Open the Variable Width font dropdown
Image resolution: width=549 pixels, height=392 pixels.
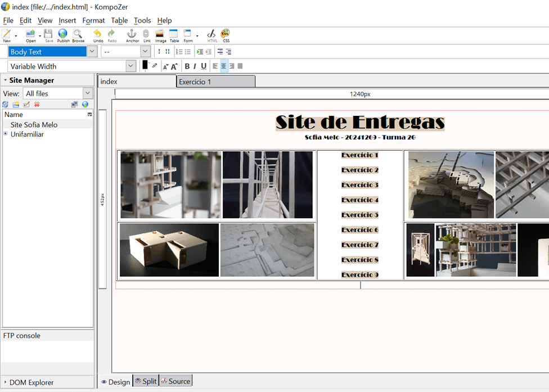130,66
